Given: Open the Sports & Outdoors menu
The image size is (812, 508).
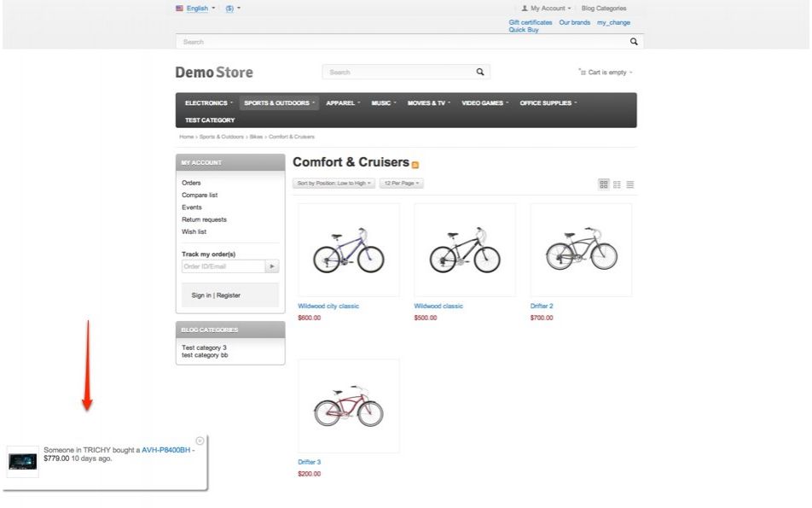Looking at the screenshot, I should [279, 103].
